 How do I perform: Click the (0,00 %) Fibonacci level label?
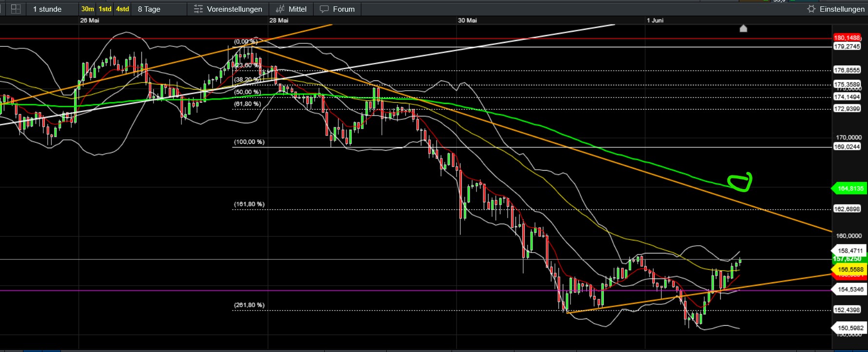(246, 42)
